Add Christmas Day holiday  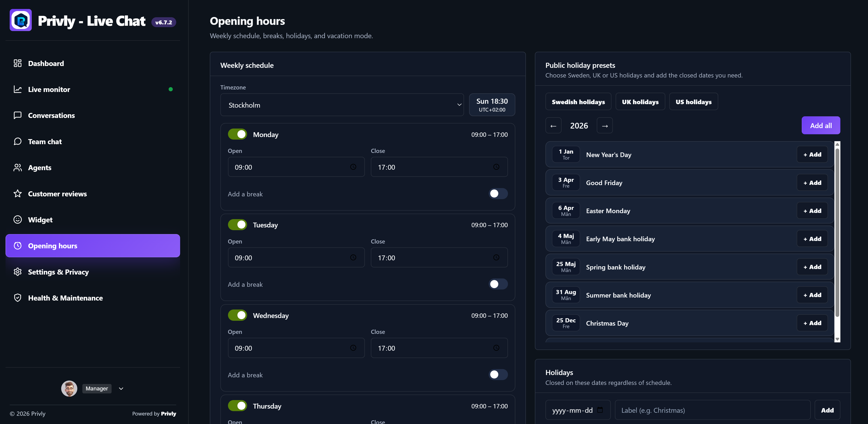[812, 323]
